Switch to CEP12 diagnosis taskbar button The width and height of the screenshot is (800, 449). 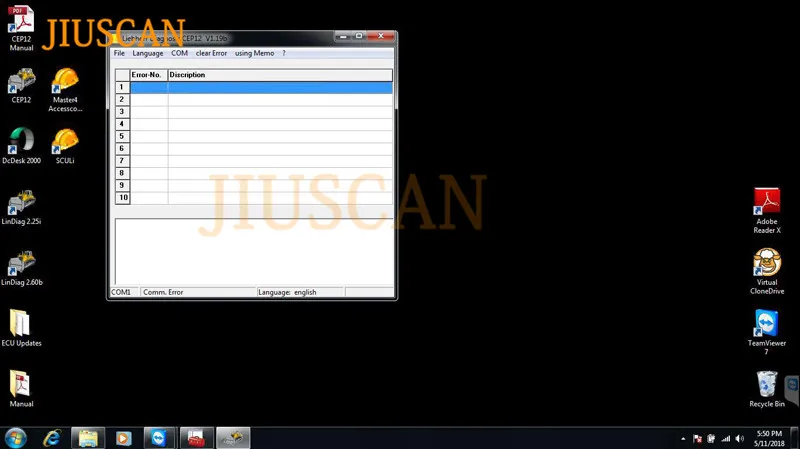233,438
